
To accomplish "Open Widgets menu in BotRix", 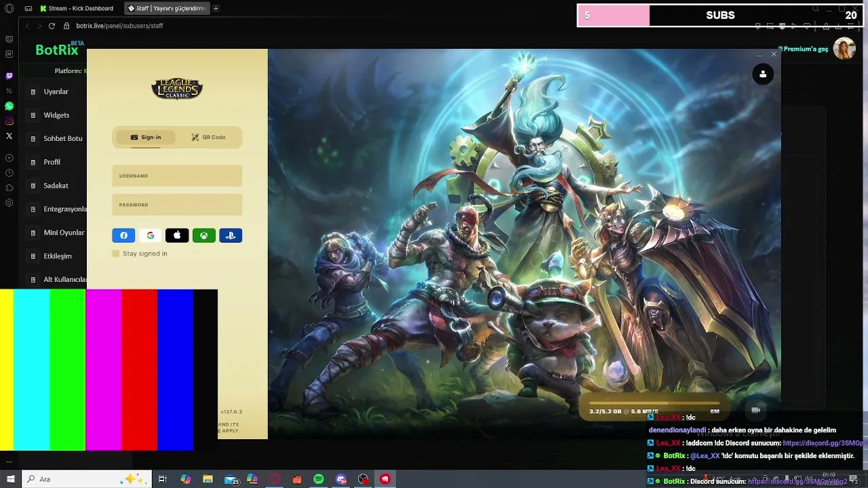I will (x=56, y=115).
